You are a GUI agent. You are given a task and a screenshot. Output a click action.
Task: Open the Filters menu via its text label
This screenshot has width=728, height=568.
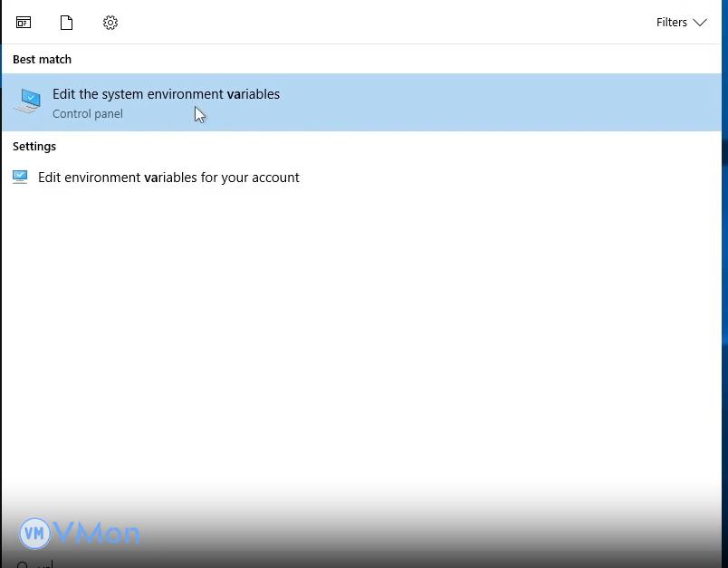(671, 23)
